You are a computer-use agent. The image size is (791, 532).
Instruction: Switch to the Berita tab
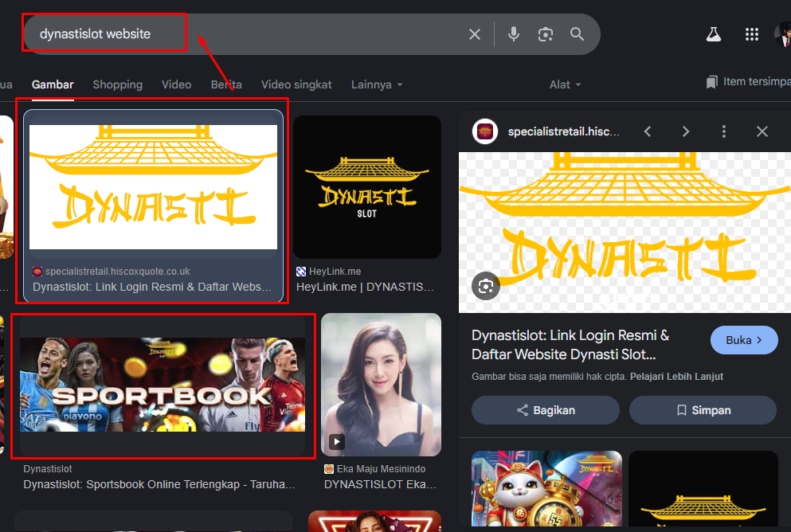226,84
